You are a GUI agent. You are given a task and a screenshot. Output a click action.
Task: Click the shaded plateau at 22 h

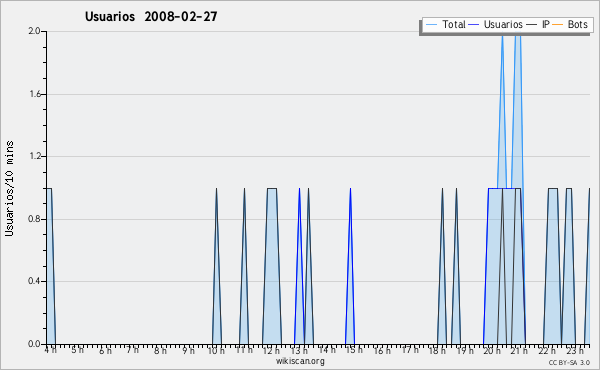[553, 266]
